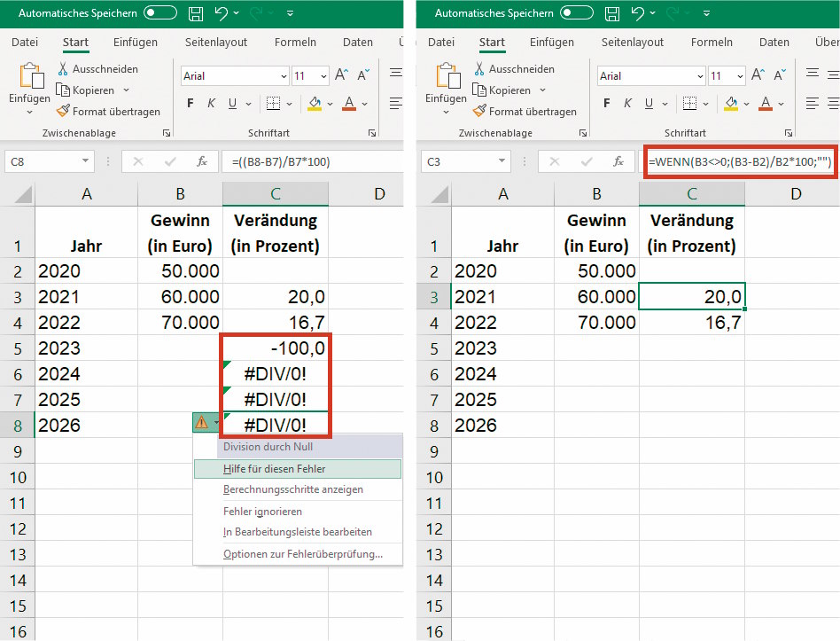The image size is (840, 641).
Task: Toggle bold (F) in the left window
Action: 190,104
